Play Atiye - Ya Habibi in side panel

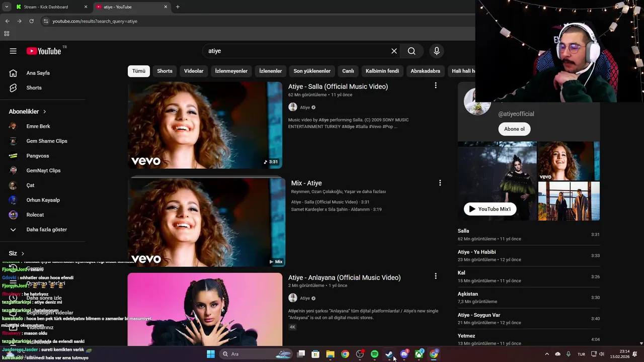pyautogui.click(x=529, y=255)
